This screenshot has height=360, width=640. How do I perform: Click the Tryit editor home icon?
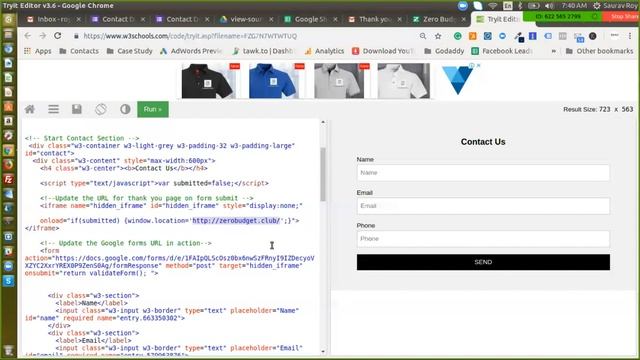click(30, 109)
